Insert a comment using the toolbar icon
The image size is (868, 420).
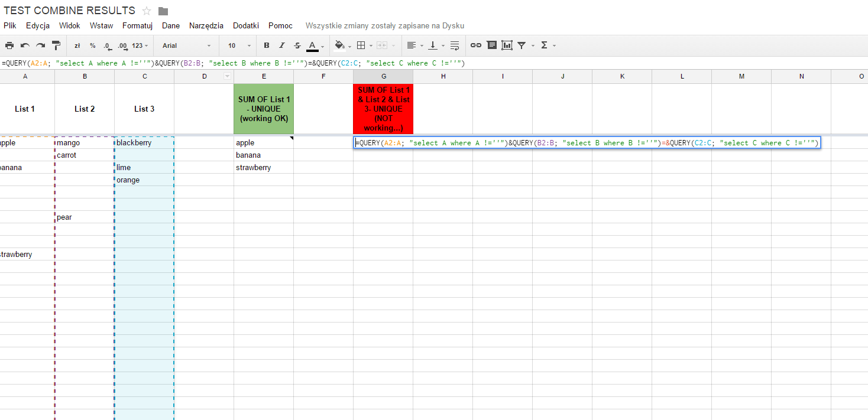pyautogui.click(x=491, y=45)
